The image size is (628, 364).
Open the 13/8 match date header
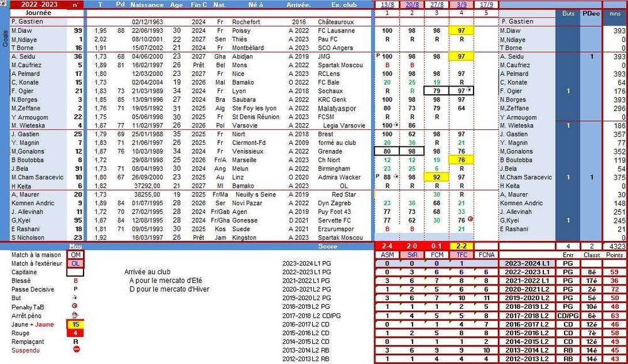click(387, 4)
